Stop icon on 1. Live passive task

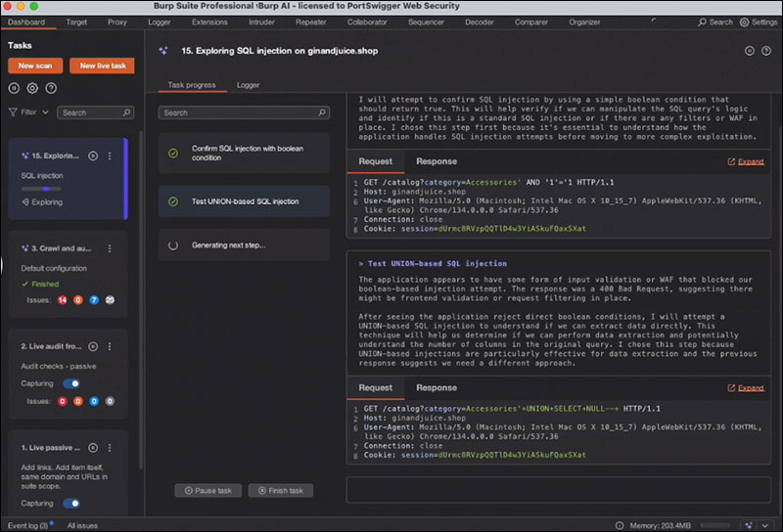(x=93, y=448)
